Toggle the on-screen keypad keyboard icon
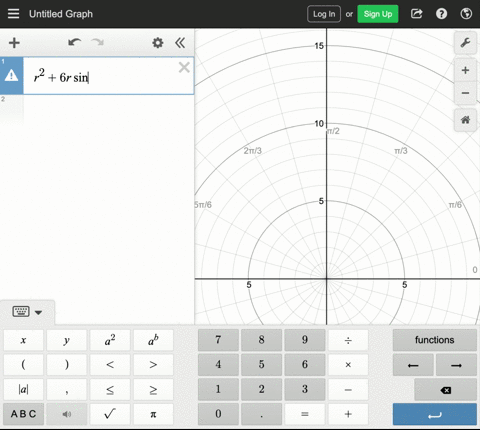480x430 pixels. click(x=21, y=312)
